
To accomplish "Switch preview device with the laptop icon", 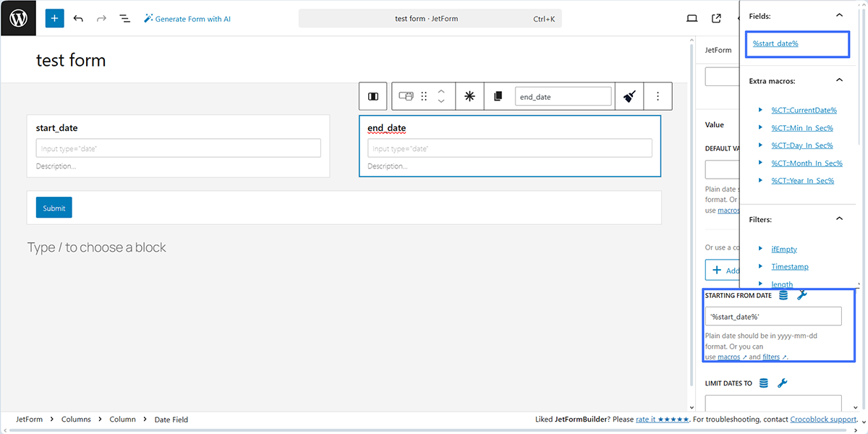I will click(x=692, y=18).
